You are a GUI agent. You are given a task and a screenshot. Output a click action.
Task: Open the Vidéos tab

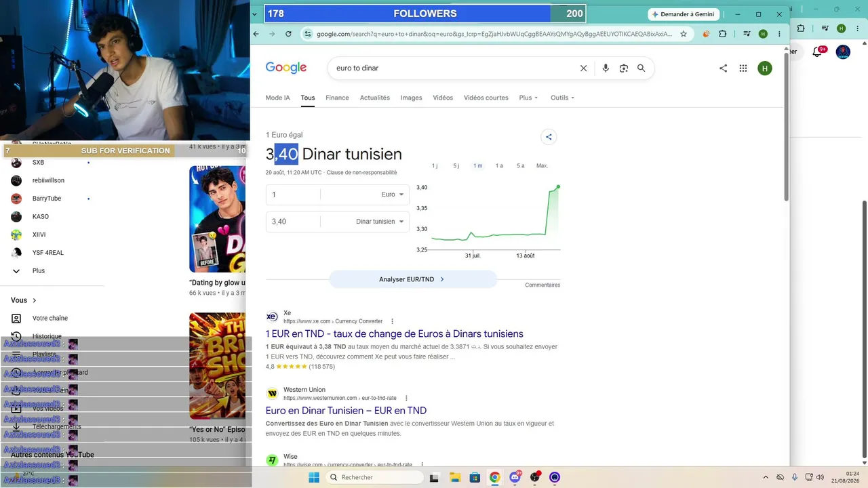(x=443, y=98)
